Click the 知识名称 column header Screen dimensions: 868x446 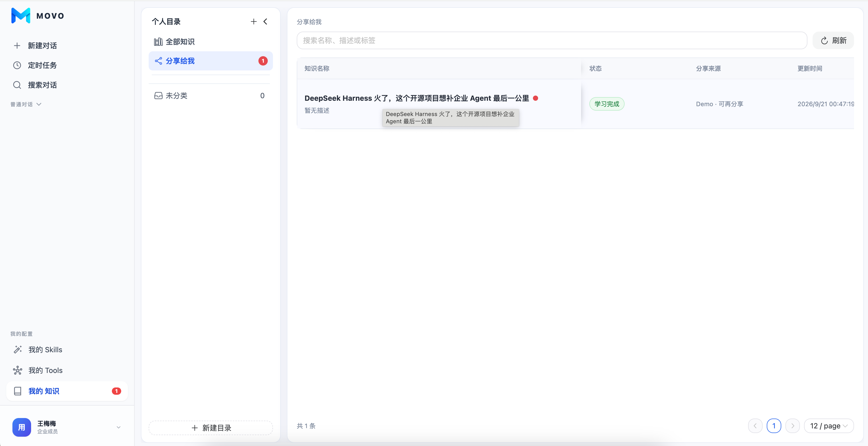click(x=317, y=68)
